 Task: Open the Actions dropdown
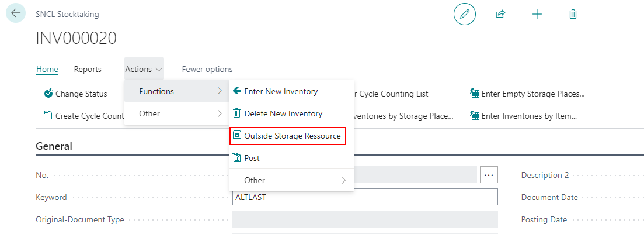coord(144,69)
